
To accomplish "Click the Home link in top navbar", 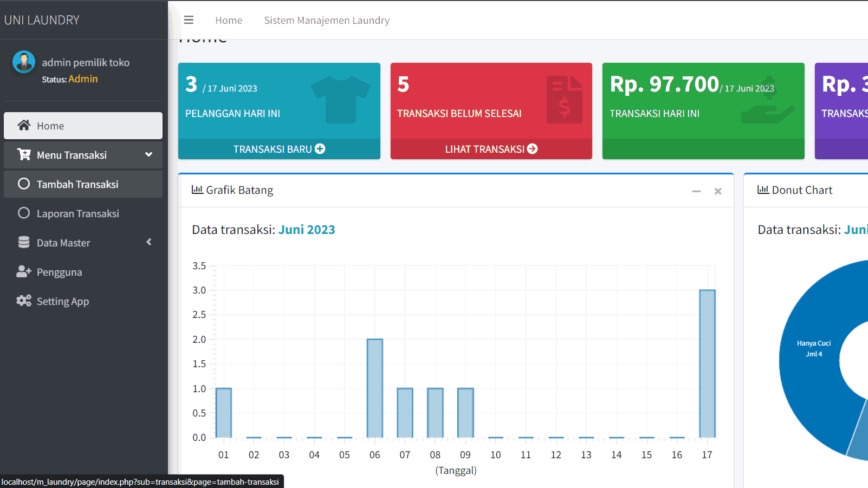I will coord(229,20).
